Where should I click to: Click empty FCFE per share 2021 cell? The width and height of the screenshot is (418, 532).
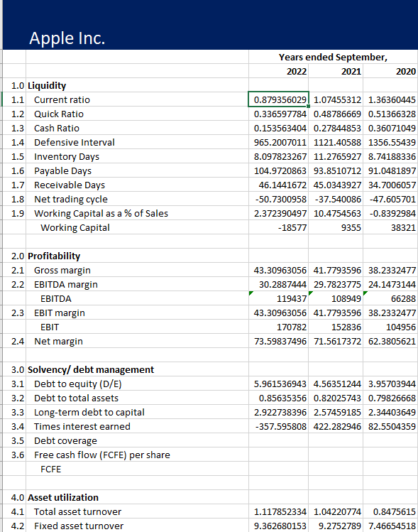[x=336, y=455]
